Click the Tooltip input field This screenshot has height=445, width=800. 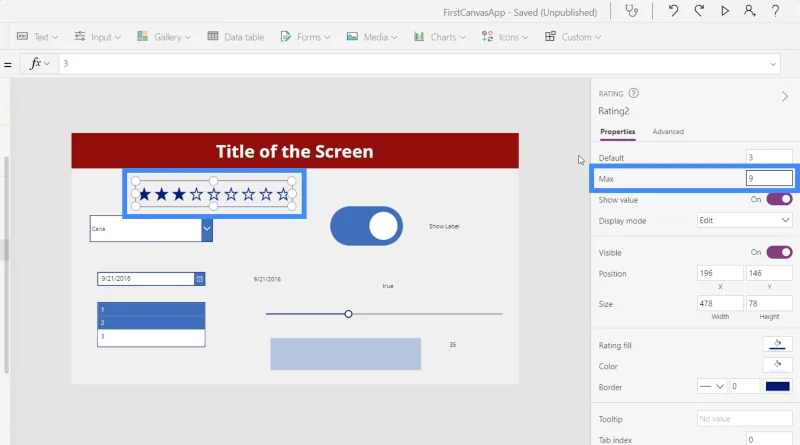click(744, 418)
